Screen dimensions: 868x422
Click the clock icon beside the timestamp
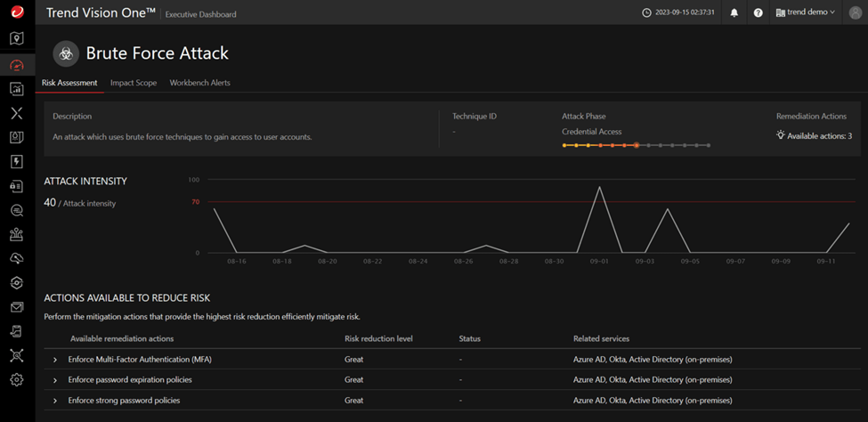(646, 12)
